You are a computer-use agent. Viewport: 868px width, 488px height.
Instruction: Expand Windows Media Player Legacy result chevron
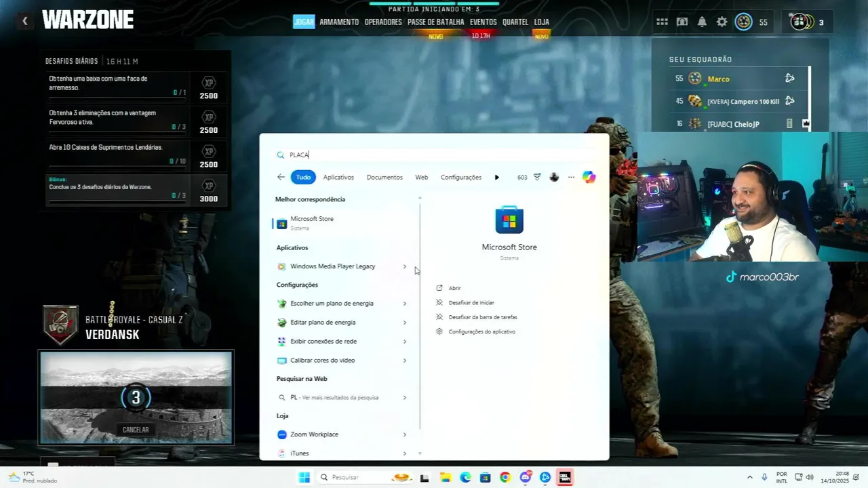pos(405,266)
